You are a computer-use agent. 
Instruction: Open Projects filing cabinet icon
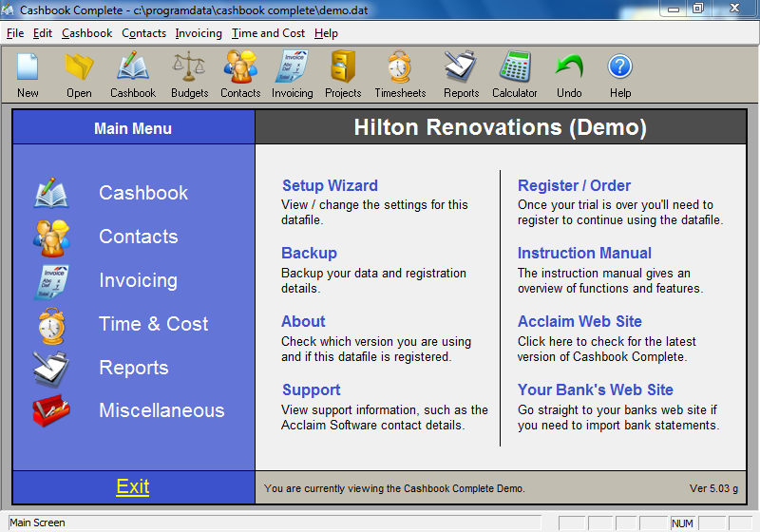click(343, 67)
